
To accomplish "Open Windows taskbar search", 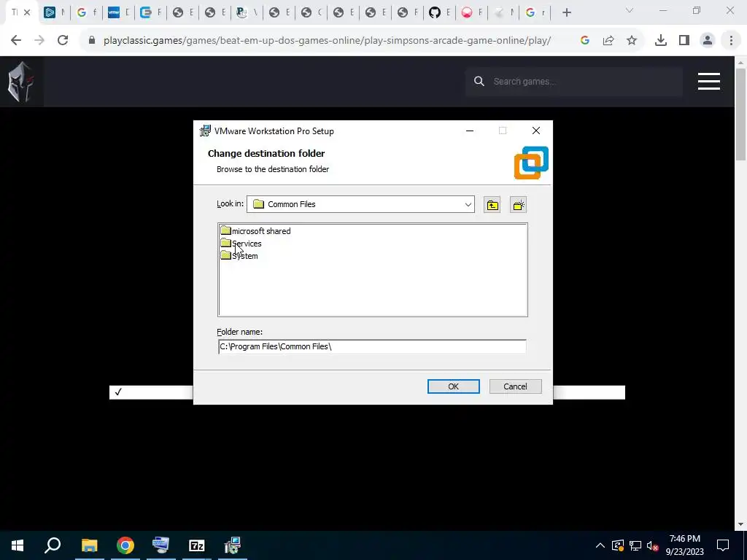I will [53, 545].
